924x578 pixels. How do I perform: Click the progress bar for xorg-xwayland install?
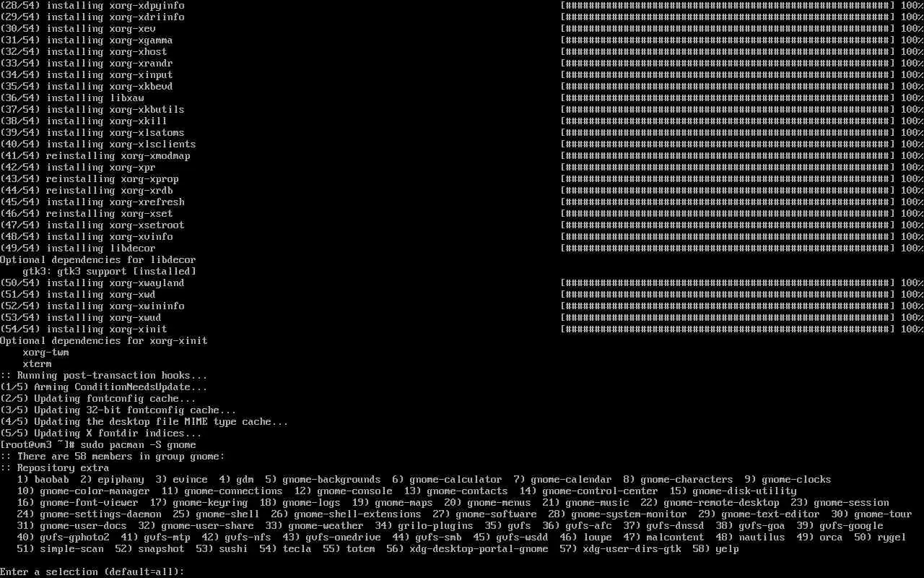(x=728, y=282)
